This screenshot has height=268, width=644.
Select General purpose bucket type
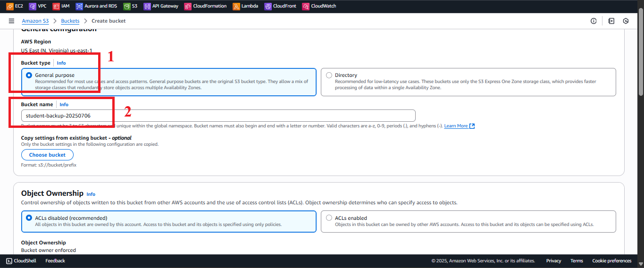[x=29, y=75]
